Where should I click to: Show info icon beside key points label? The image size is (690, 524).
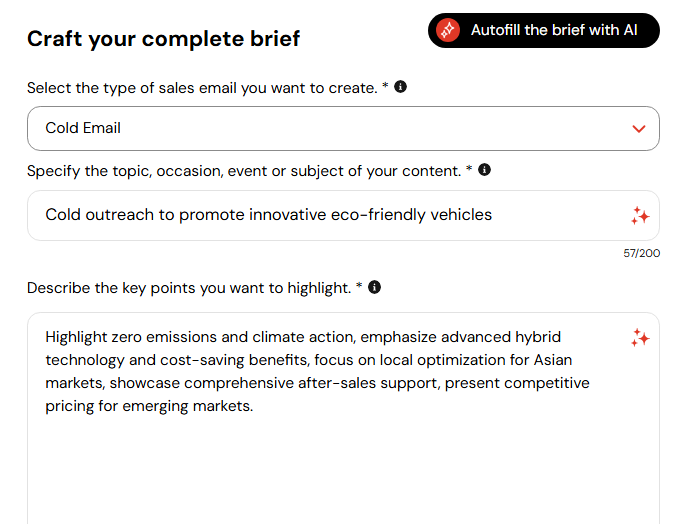[374, 287]
